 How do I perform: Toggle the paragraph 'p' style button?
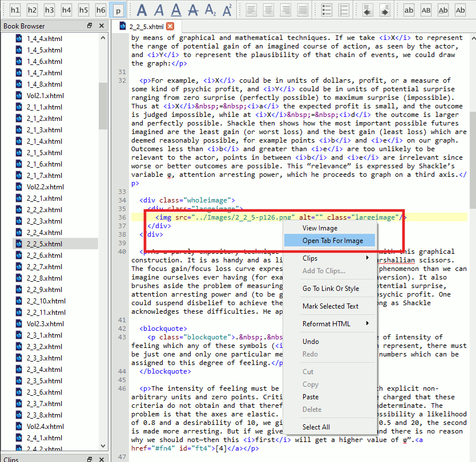point(118,10)
